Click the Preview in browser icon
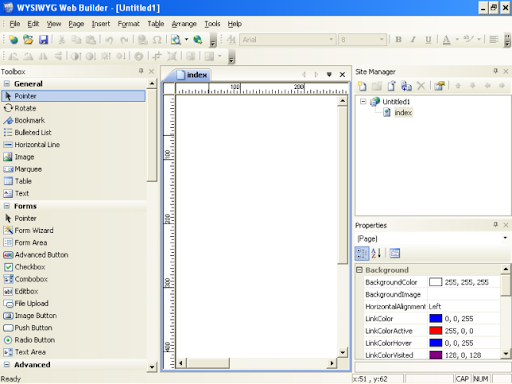 [176, 40]
